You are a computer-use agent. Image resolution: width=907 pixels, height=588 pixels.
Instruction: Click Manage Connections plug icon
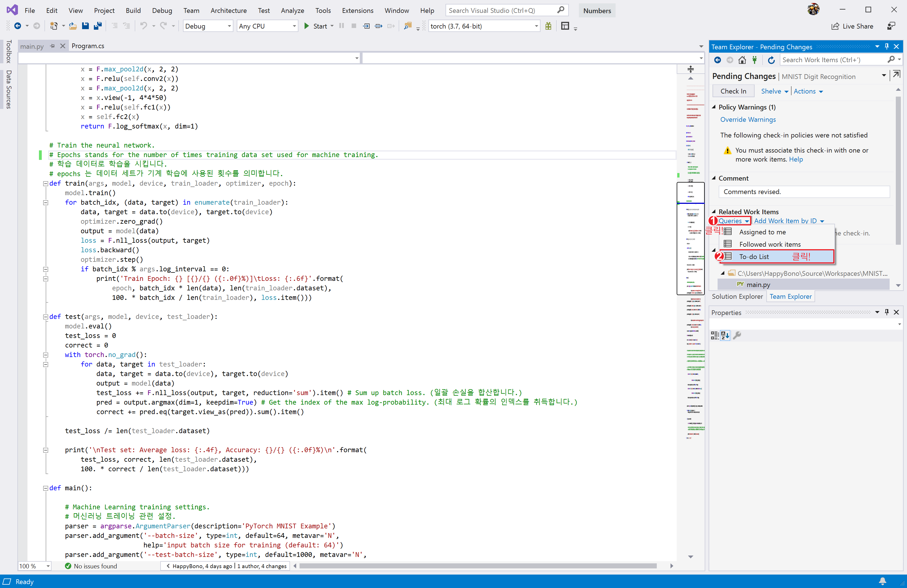pyautogui.click(x=754, y=60)
